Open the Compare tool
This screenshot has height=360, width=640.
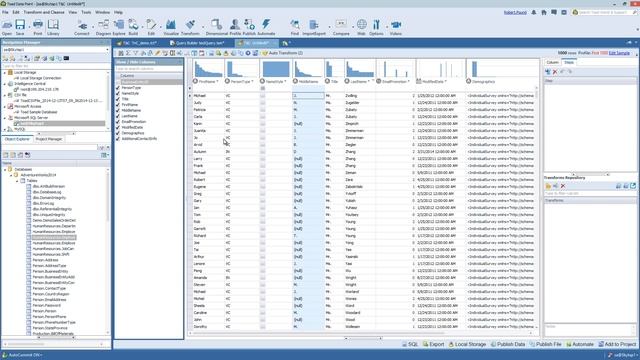point(341,27)
